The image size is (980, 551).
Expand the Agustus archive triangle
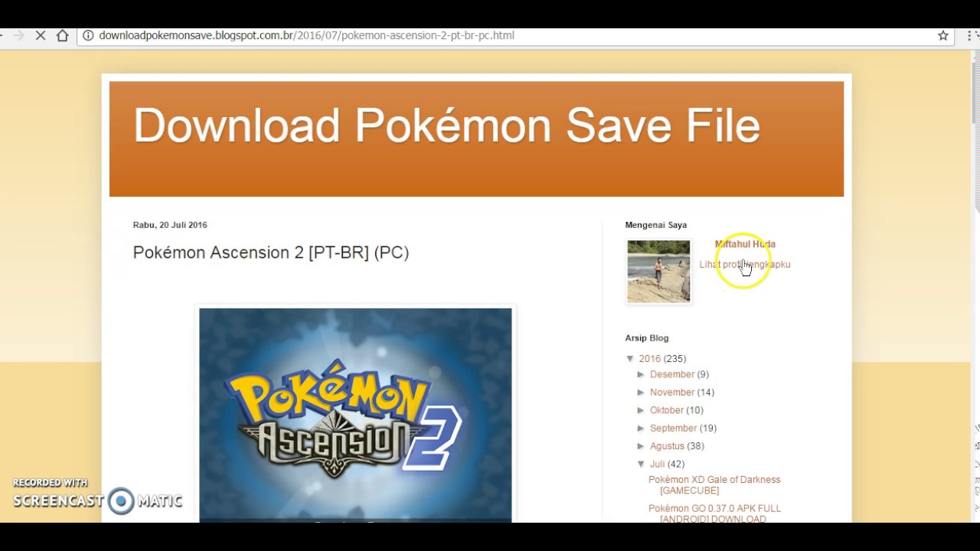(642, 446)
